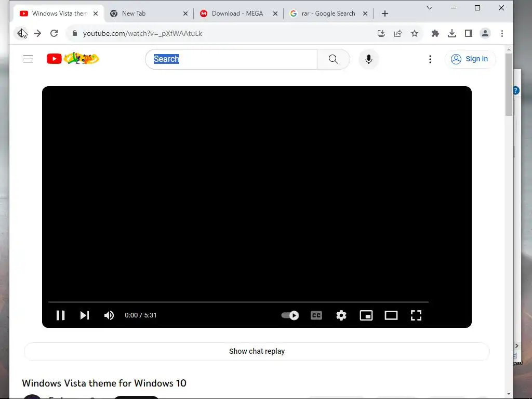532x399 pixels.
Task: Open the tab search chevron
Action: 430,8
